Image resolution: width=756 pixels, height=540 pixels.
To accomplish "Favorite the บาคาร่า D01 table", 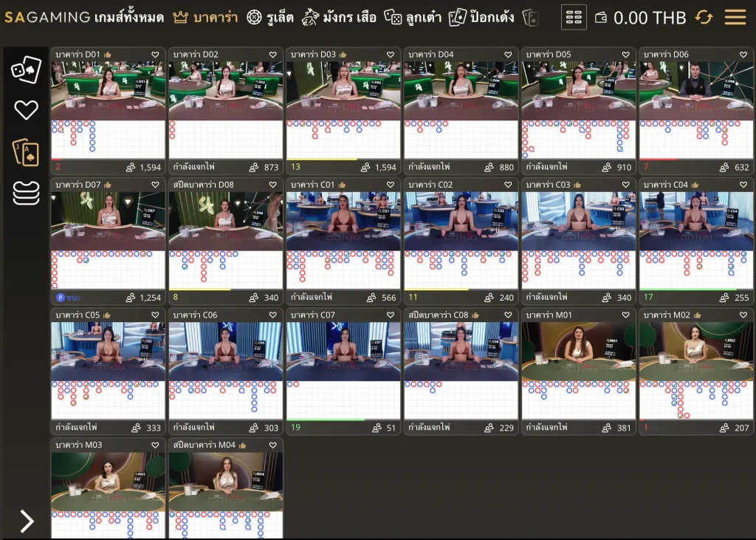I will click(155, 55).
